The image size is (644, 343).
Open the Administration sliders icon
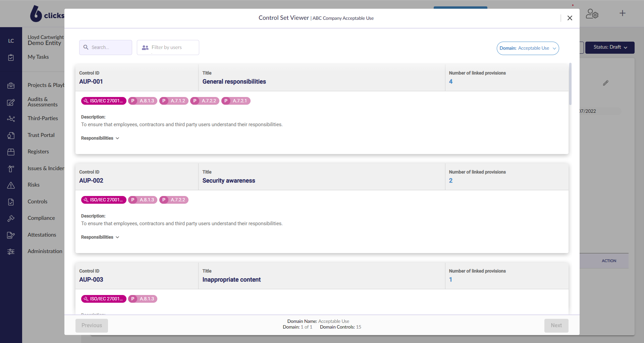point(11,252)
